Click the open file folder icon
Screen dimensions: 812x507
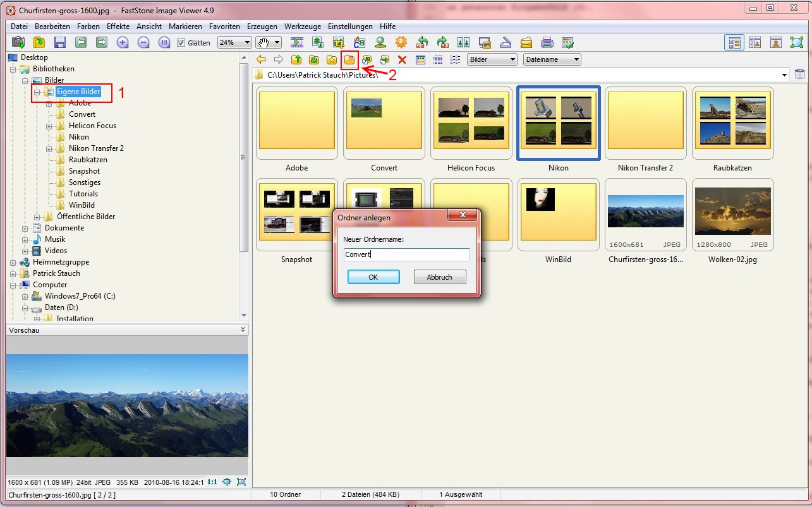click(x=39, y=42)
